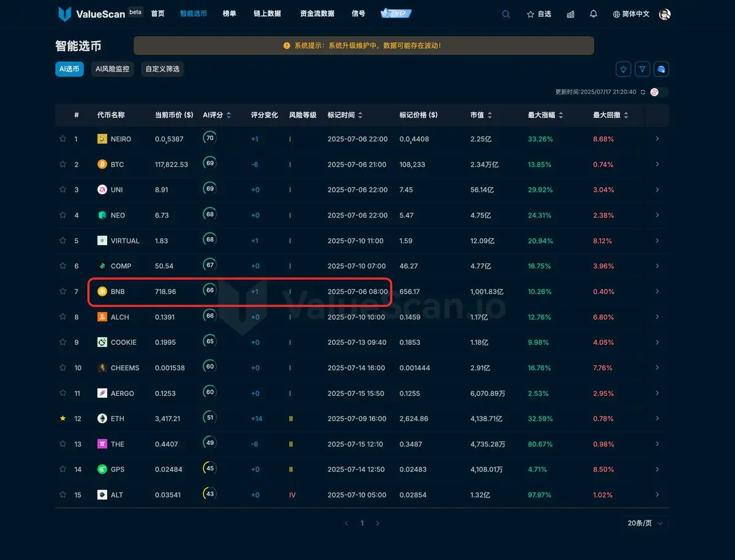Image resolution: width=735 pixels, height=560 pixels.
Task: Click the ALCH coin icon
Action: [x=102, y=317]
